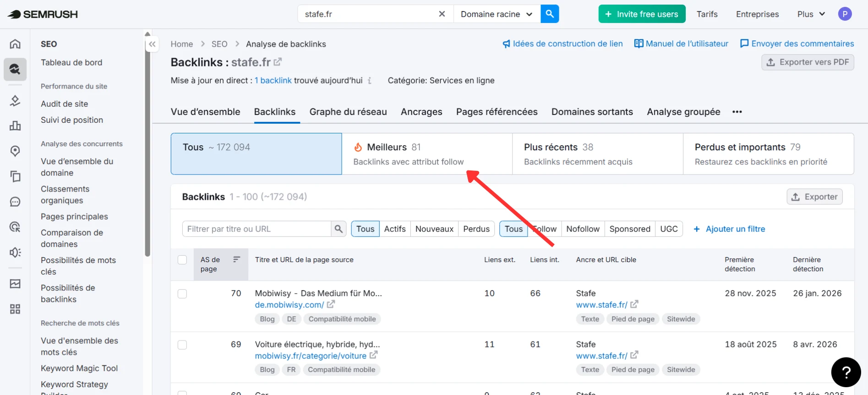Expand the Plus menu

coord(811,14)
